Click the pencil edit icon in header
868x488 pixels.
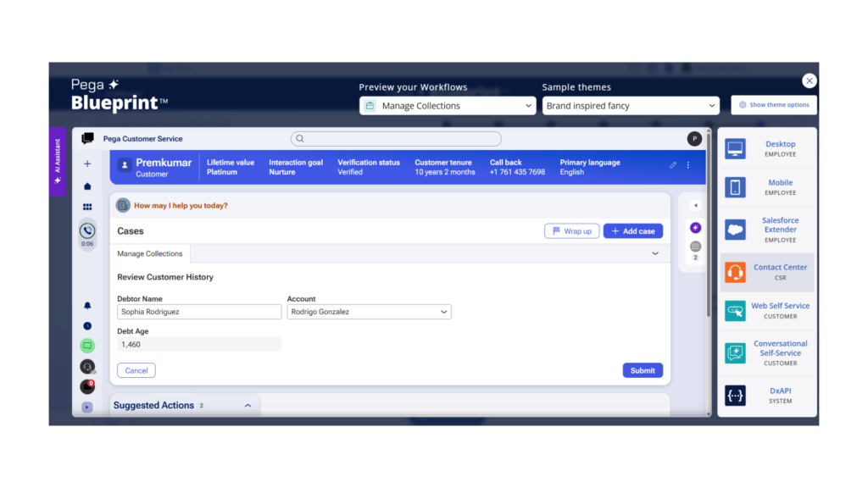673,165
